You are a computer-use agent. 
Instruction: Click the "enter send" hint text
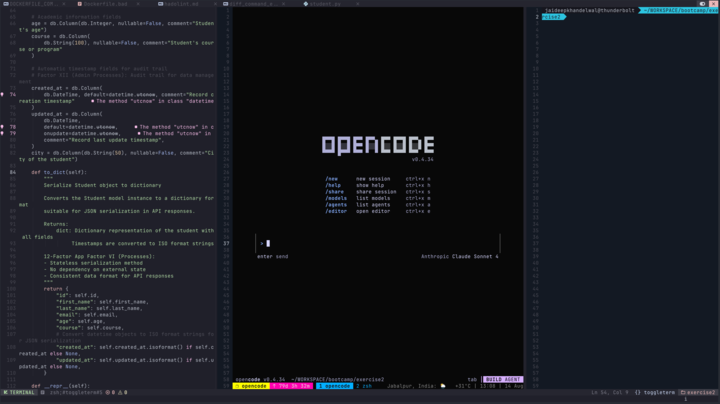point(272,257)
